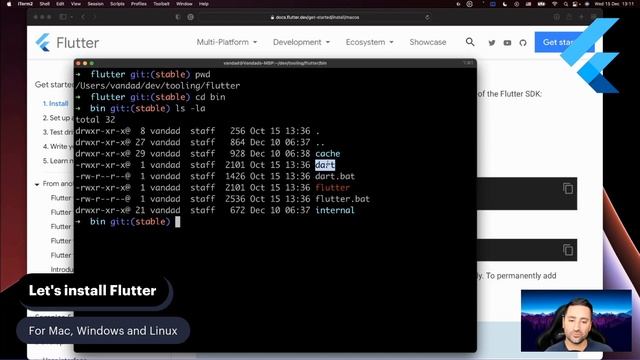This screenshot has width=640, height=360.
Task: Open the View menu
Action: [x=76, y=4]
